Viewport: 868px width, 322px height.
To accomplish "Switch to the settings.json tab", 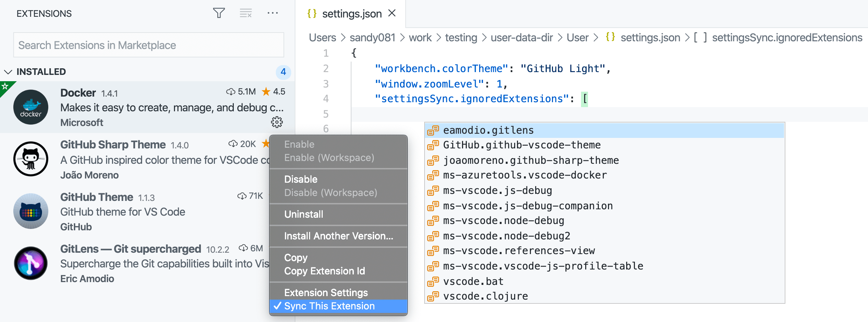I will [352, 13].
